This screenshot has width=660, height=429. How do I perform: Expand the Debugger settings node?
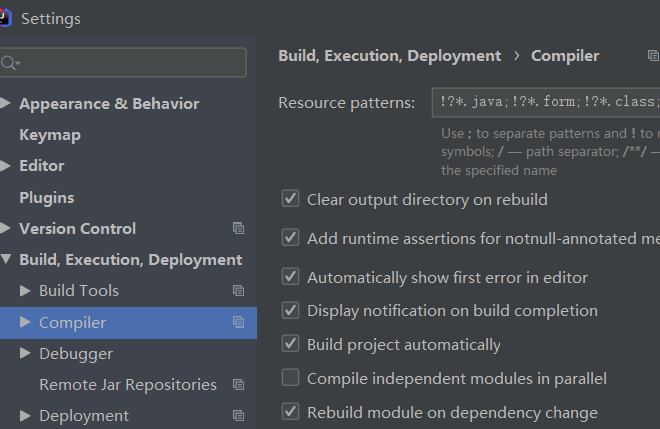(26, 353)
